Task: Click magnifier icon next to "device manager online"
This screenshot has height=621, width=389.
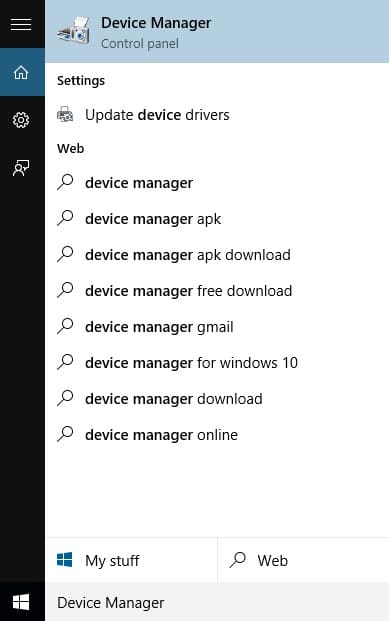Action: click(65, 434)
